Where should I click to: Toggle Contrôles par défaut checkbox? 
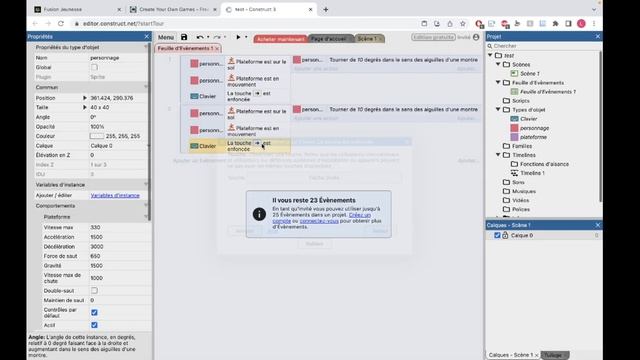(x=94, y=313)
